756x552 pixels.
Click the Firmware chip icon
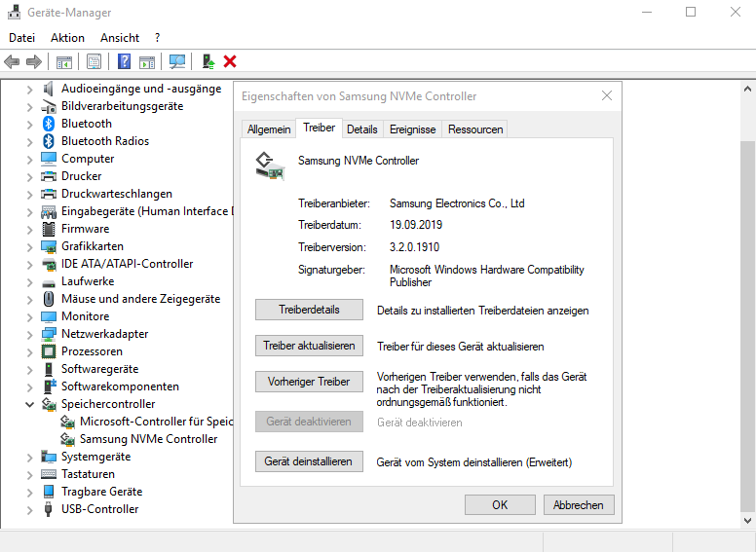click(x=48, y=229)
